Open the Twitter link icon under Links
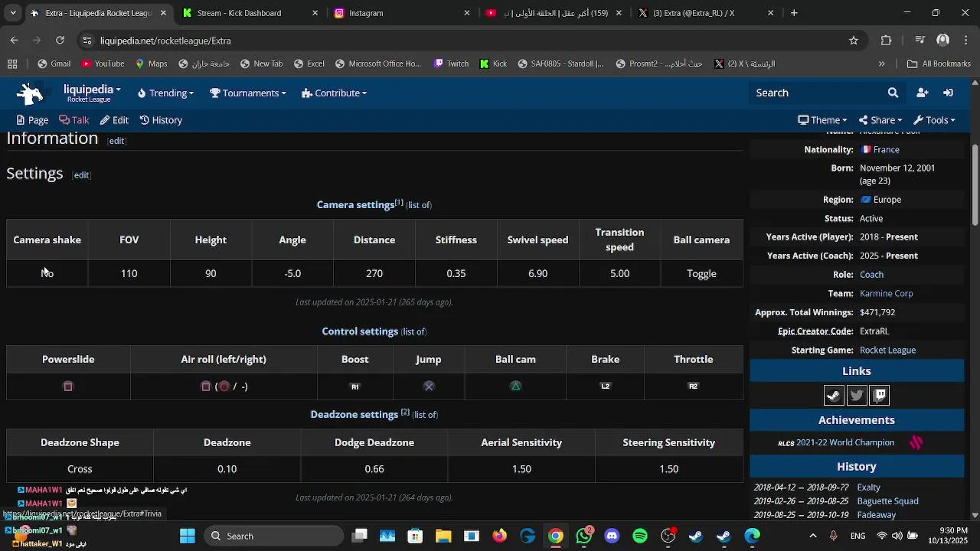Screen dimensions: 980x551 (857, 396)
